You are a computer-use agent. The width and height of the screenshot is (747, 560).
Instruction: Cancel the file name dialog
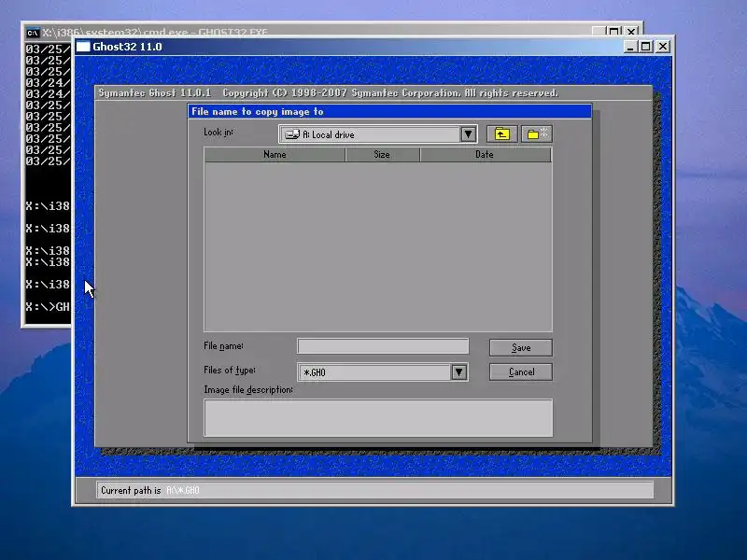click(521, 371)
